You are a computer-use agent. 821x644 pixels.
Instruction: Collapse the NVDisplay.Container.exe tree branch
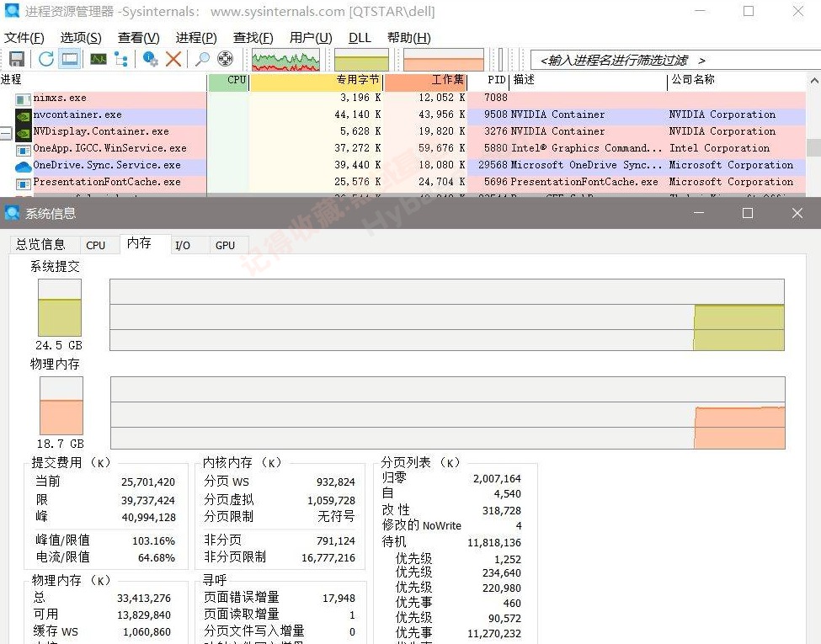pos(5,131)
